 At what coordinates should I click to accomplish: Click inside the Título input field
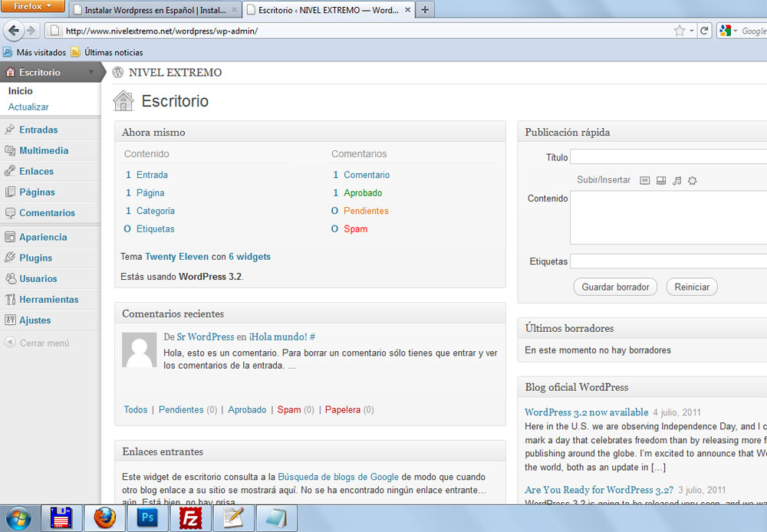click(x=667, y=157)
